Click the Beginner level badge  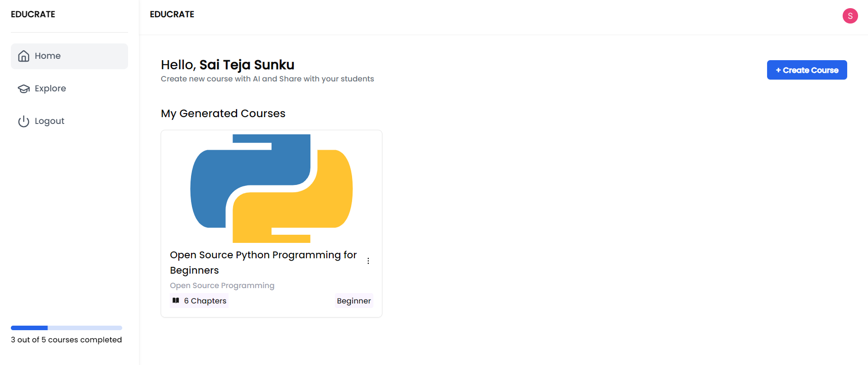pos(354,301)
